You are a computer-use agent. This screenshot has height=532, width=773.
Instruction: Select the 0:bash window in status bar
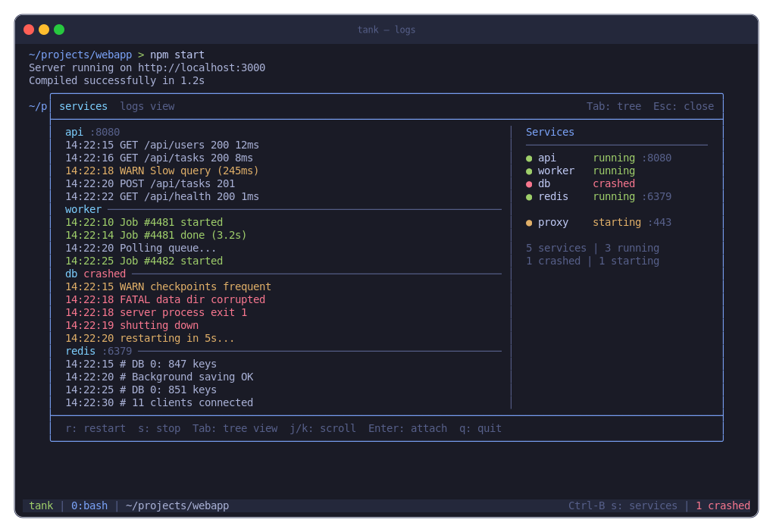(89, 506)
